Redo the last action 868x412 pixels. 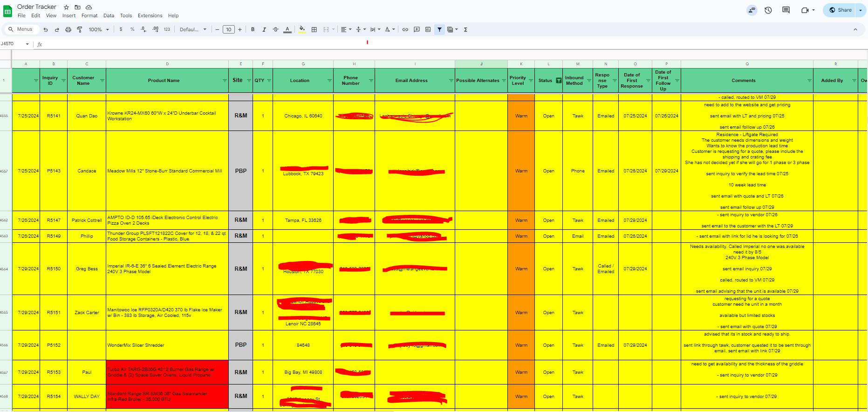point(57,29)
